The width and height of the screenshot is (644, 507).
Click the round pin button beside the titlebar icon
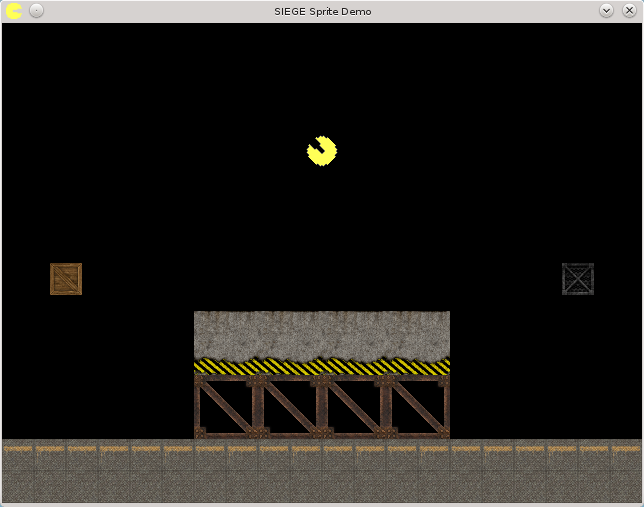pos(37,11)
